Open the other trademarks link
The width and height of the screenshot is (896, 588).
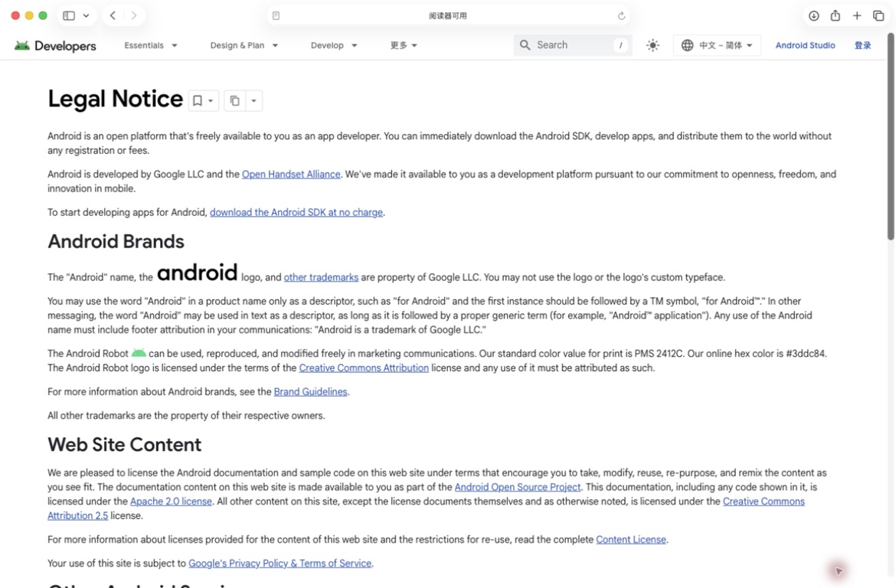click(321, 277)
